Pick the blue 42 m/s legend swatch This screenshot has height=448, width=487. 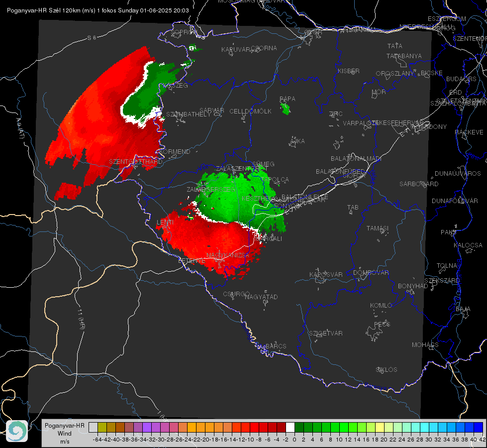479,428
